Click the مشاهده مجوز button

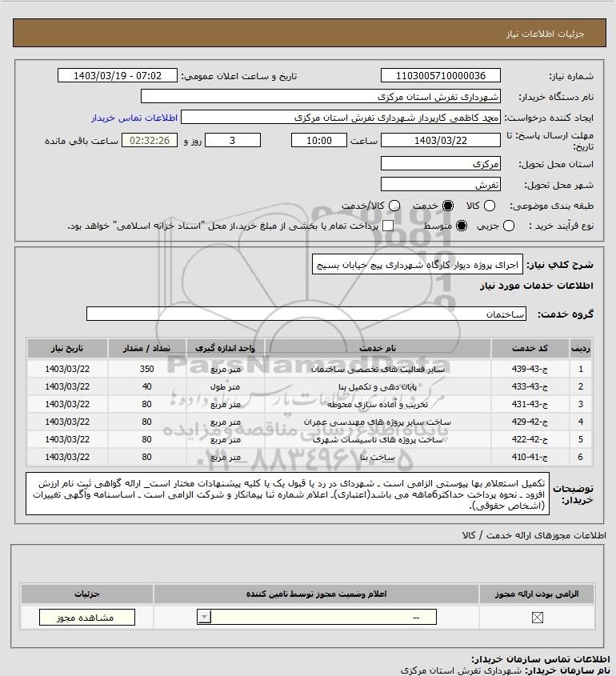pos(86,618)
